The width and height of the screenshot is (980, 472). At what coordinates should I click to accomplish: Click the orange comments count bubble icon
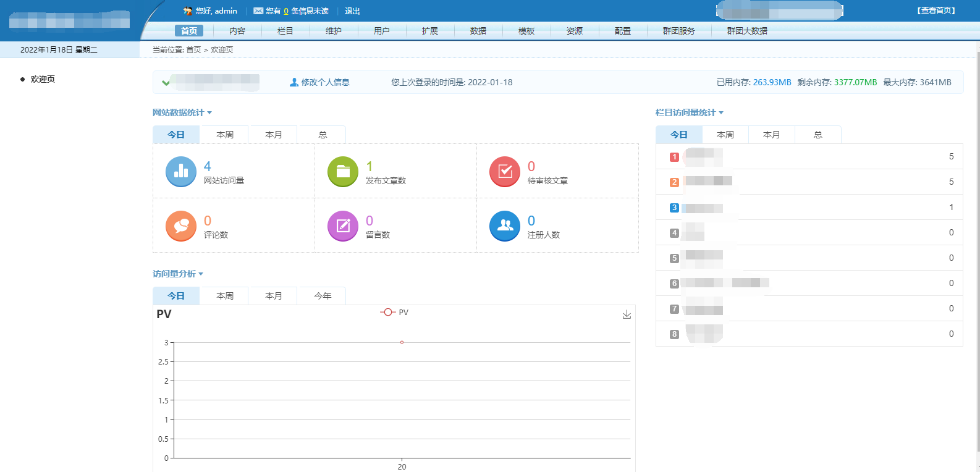point(180,226)
